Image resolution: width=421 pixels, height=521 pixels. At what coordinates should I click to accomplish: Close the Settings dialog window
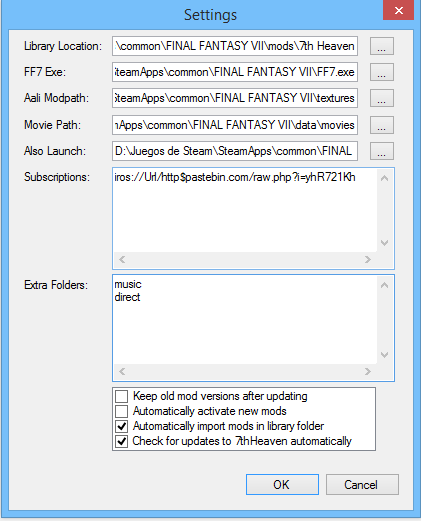pyautogui.click(x=398, y=10)
